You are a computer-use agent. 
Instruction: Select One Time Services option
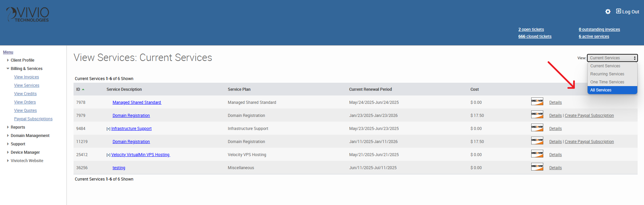(x=607, y=82)
